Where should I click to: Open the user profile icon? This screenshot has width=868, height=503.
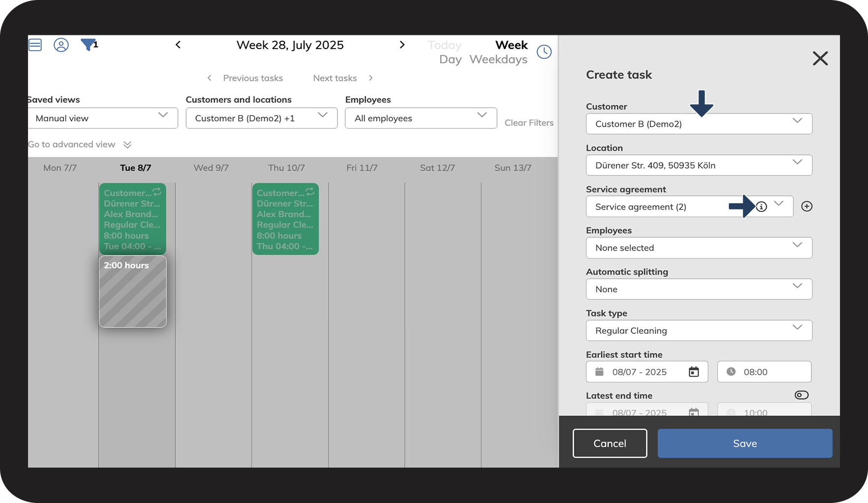pos(61,45)
